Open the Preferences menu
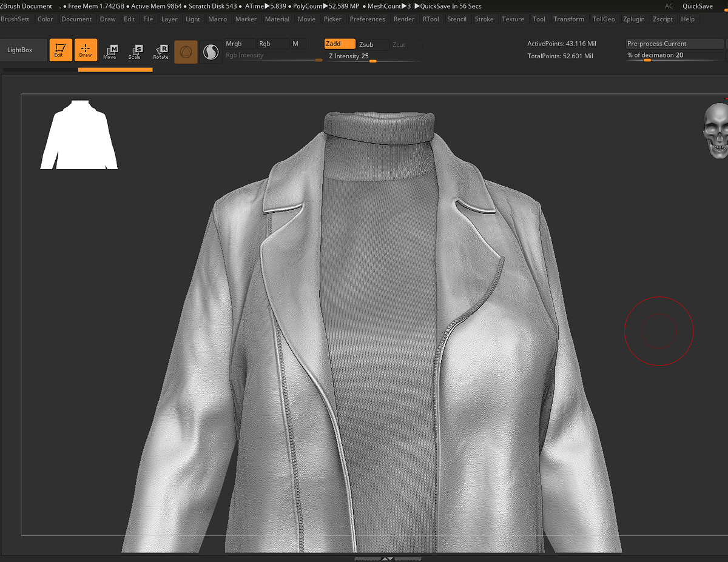The width and height of the screenshot is (728, 562). [368, 19]
